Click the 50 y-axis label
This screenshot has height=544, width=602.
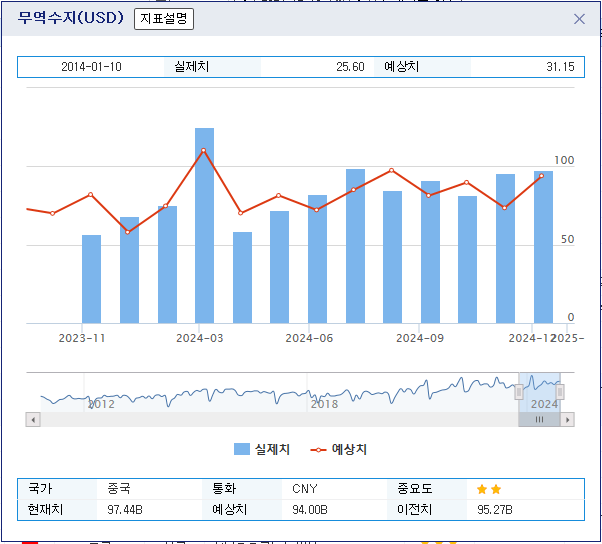click(x=567, y=239)
